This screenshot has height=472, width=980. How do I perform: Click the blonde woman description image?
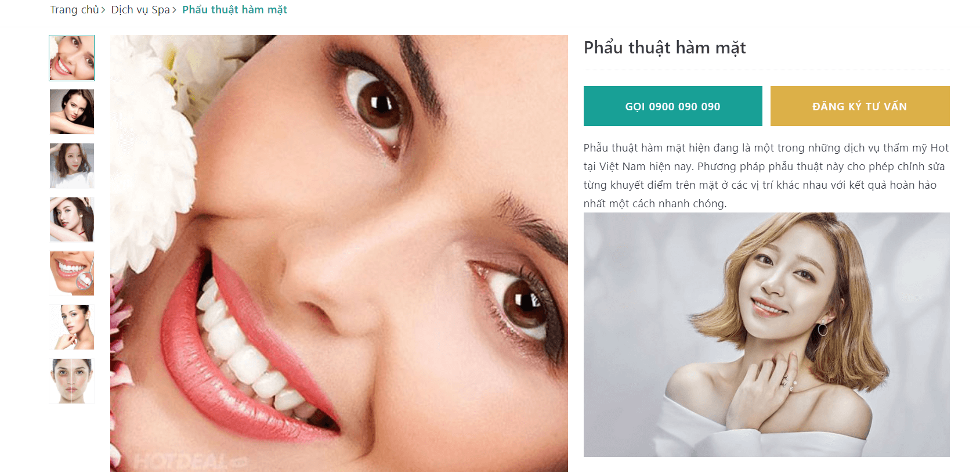coord(766,334)
